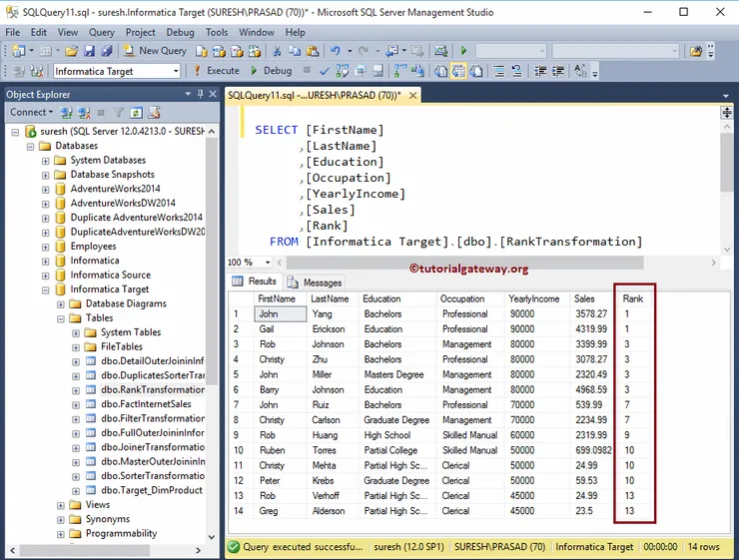Open the 100 % zoom dropdown

pos(268,263)
